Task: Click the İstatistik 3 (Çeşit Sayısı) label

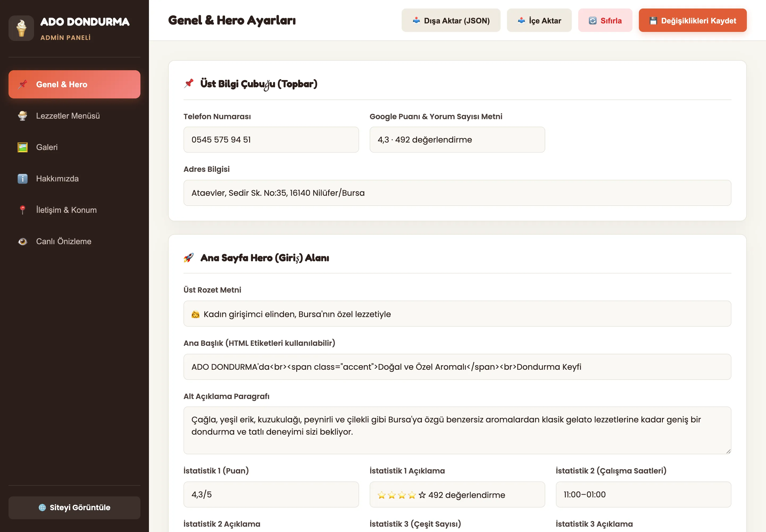Action: (415, 524)
